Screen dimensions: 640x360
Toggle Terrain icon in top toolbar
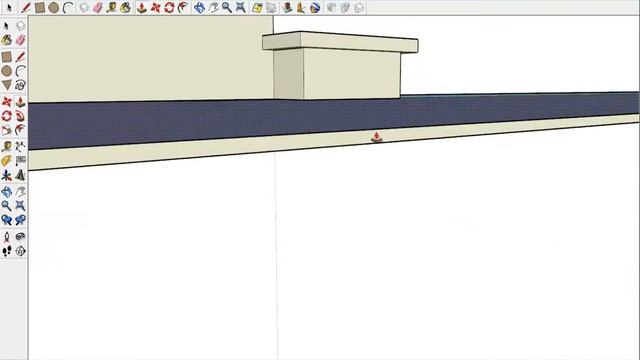point(271,7)
